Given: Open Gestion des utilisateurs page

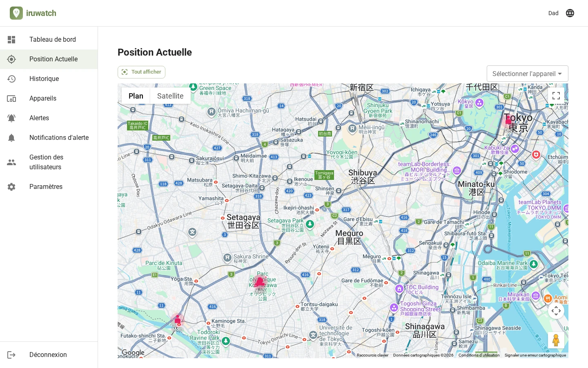Looking at the screenshot, I should click(49, 162).
